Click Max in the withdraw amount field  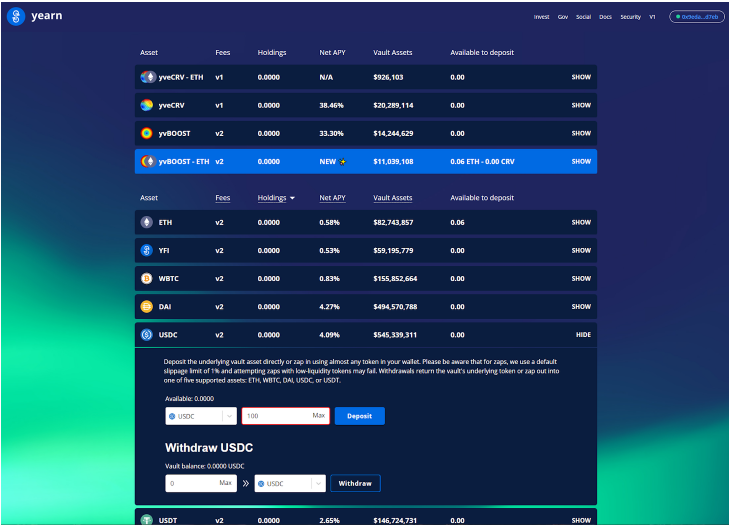(x=225, y=483)
